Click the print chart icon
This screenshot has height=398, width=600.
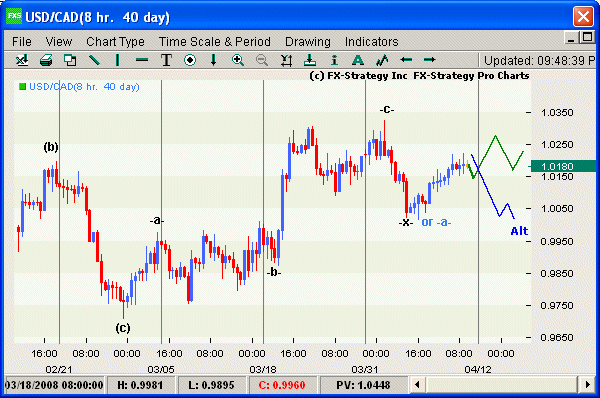point(46,60)
